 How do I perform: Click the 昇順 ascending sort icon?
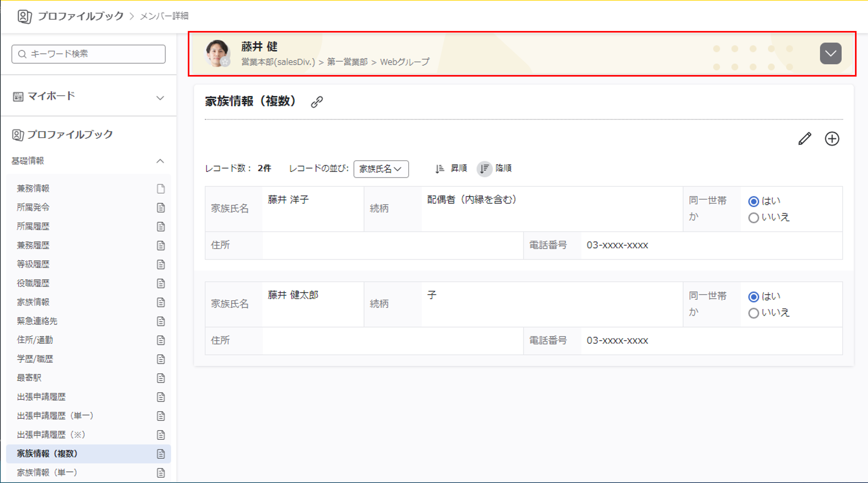click(439, 169)
